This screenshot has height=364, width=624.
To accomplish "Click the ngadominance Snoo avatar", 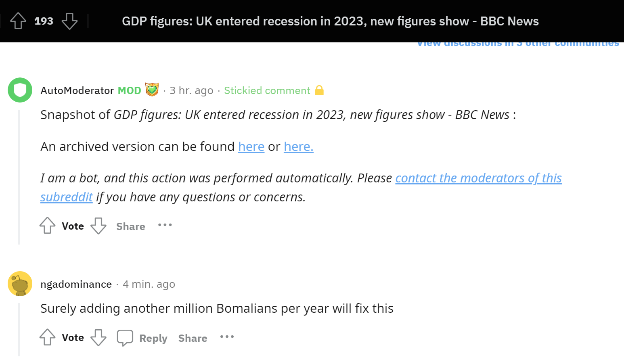I will tap(20, 284).
